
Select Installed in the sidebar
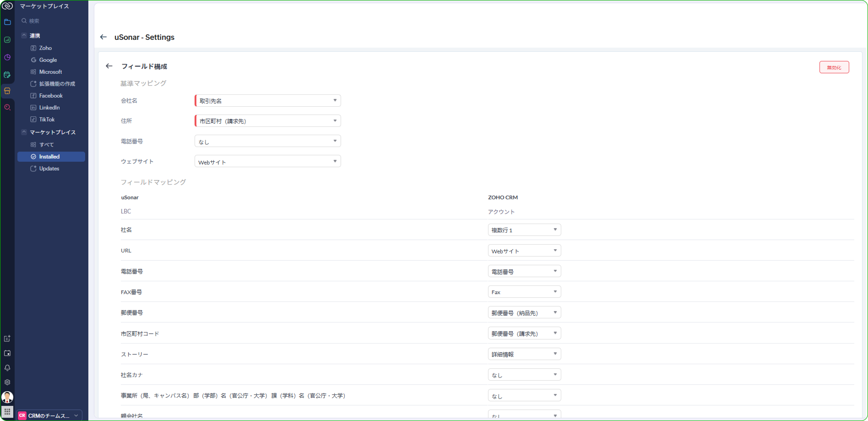point(49,157)
